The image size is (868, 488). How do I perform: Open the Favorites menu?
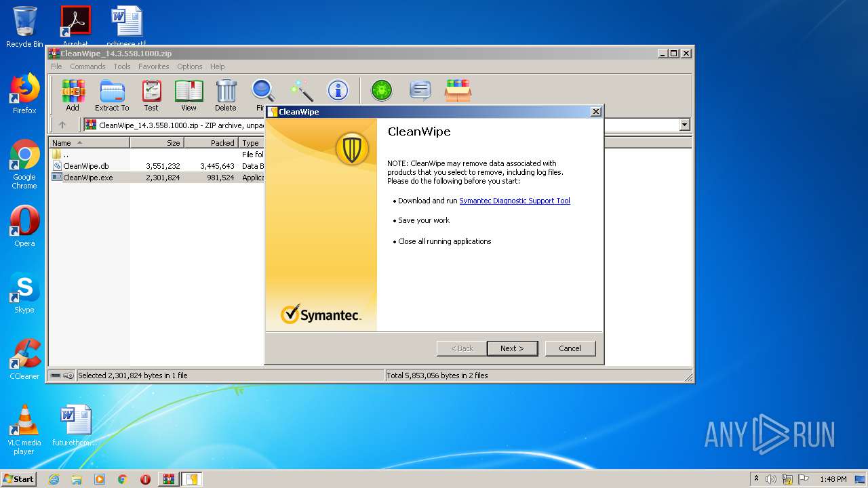coord(154,66)
